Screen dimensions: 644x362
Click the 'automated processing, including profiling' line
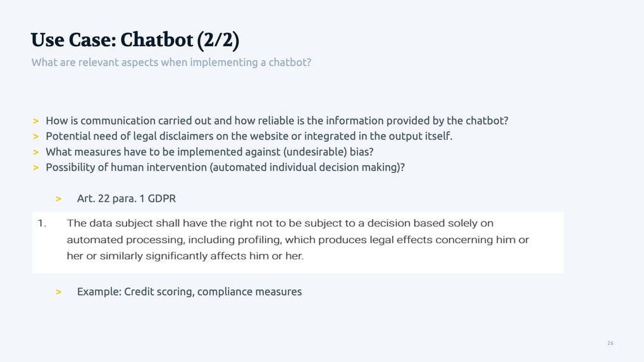(298, 240)
